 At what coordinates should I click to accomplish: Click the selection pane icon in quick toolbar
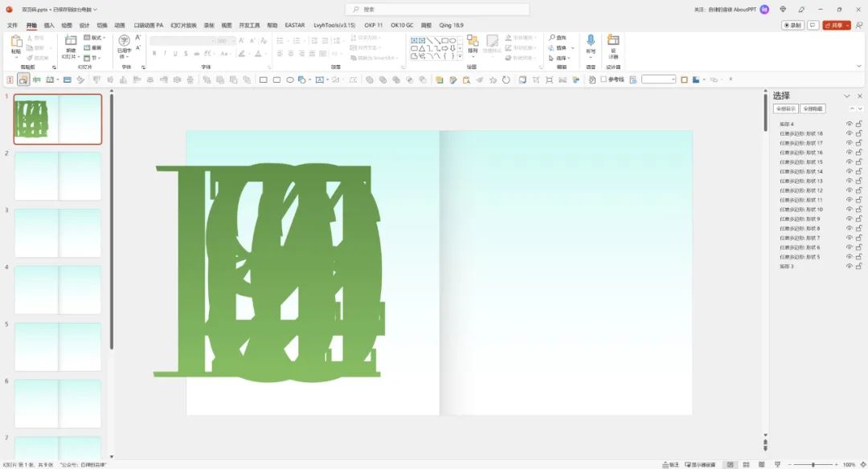(x=23, y=80)
